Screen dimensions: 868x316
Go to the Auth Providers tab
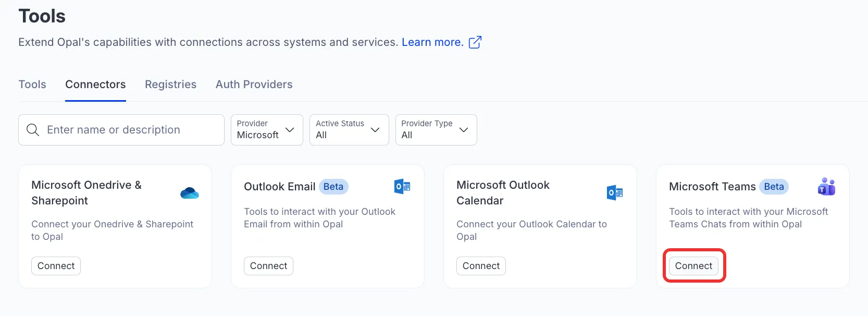click(x=254, y=84)
